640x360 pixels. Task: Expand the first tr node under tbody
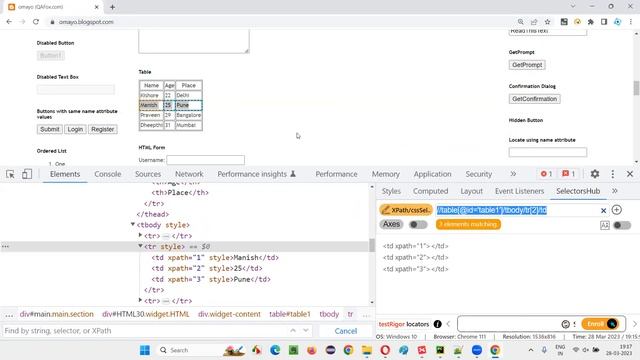[140, 235]
